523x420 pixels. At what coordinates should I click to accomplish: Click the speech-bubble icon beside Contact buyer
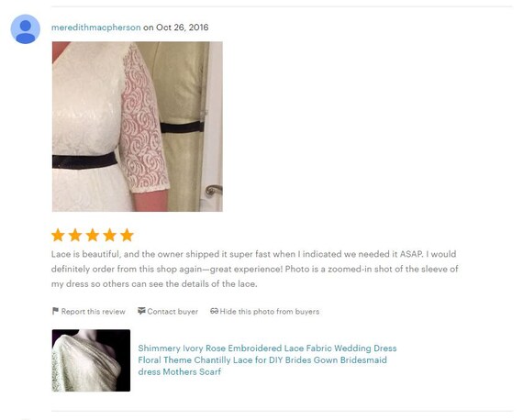(141, 311)
